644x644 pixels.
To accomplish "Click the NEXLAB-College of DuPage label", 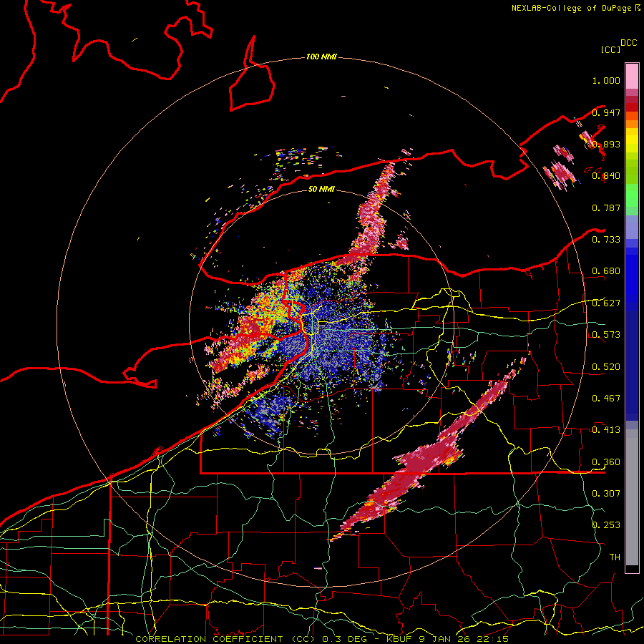I will 571,8.
